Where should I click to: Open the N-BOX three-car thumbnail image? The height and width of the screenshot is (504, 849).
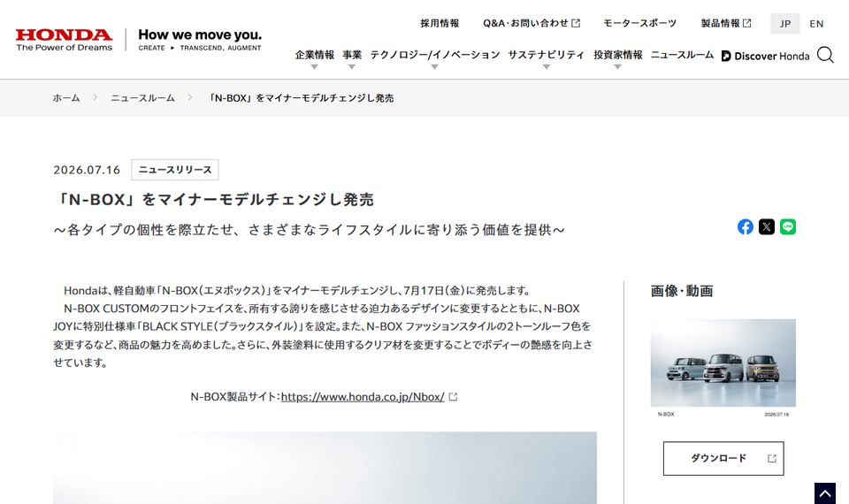click(723, 363)
